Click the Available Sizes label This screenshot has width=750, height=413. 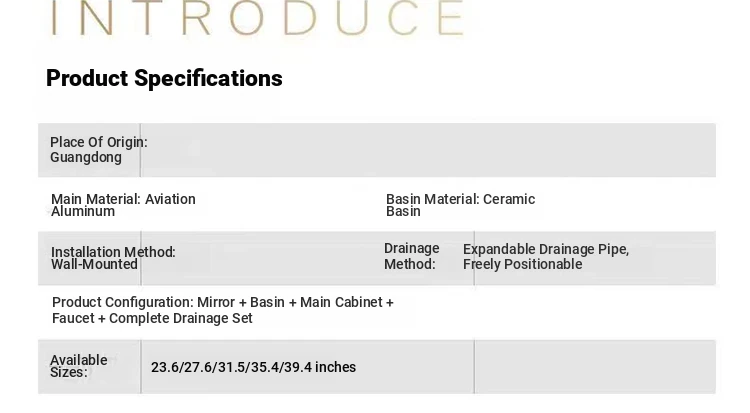click(78, 366)
